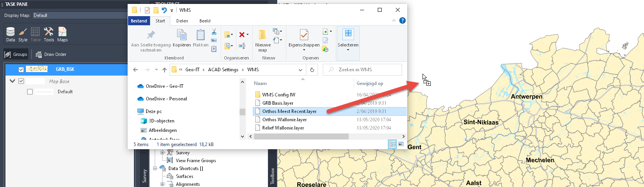The height and width of the screenshot is (187, 644).
Task: Click the Undo icon in title bar
Action: tap(164, 10)
